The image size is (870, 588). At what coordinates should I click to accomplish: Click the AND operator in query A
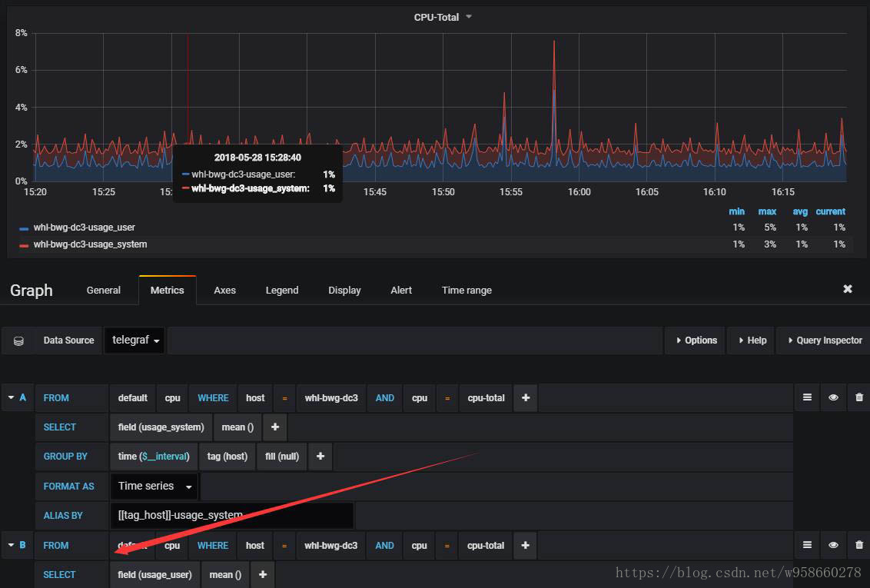click(384, 397)
